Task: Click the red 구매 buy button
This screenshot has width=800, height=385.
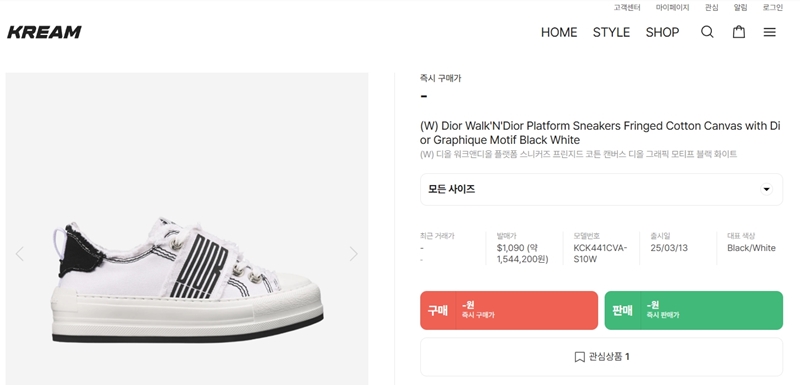Action: tap(509, 310)
